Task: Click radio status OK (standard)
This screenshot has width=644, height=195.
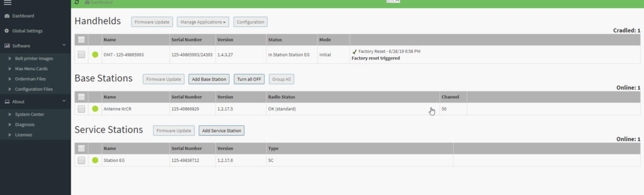Action: click(282, 109)
